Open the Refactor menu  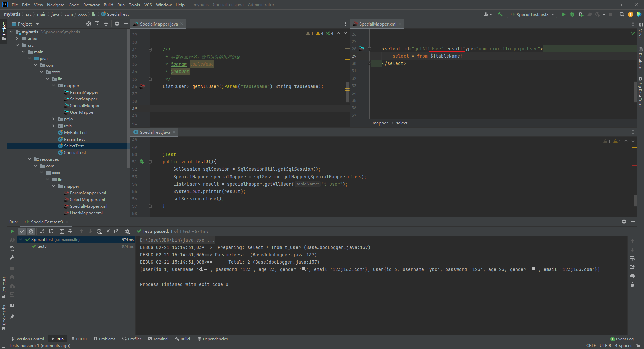(x=91, y=5)
